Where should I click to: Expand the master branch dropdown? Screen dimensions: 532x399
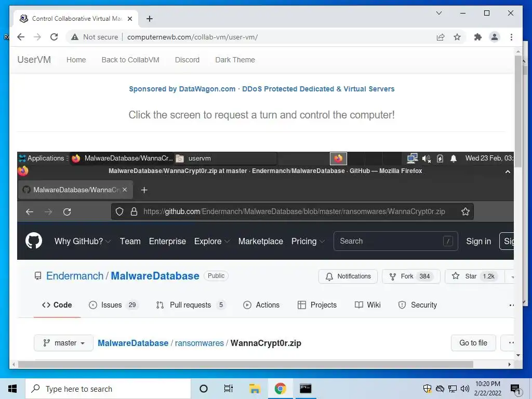[63, 343]
